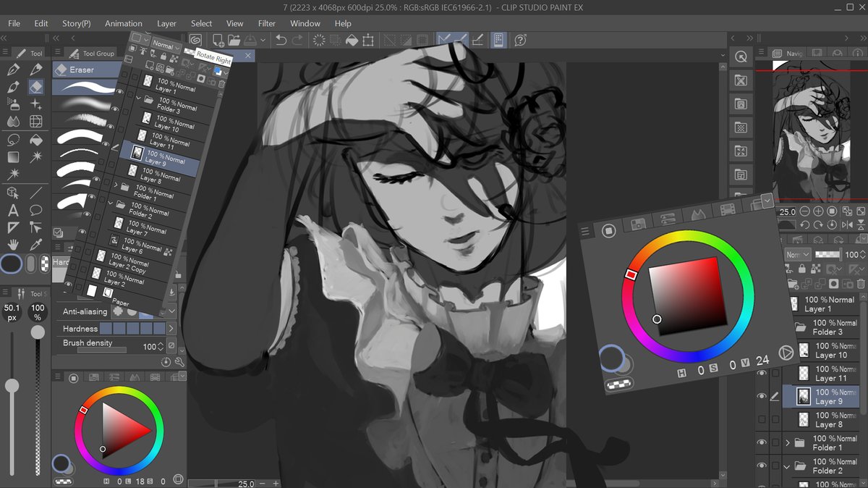
Task: Open the Layer menu
Action: point(166,23)
